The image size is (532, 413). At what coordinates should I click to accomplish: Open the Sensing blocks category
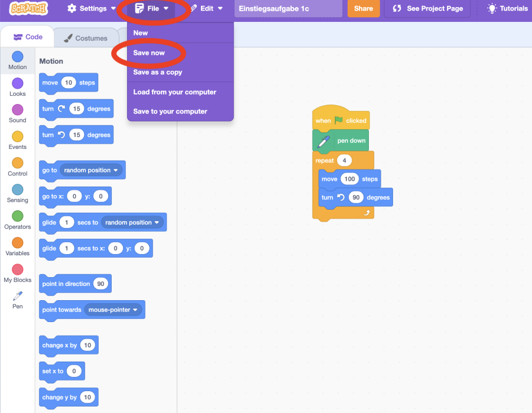tap(18, 190)
